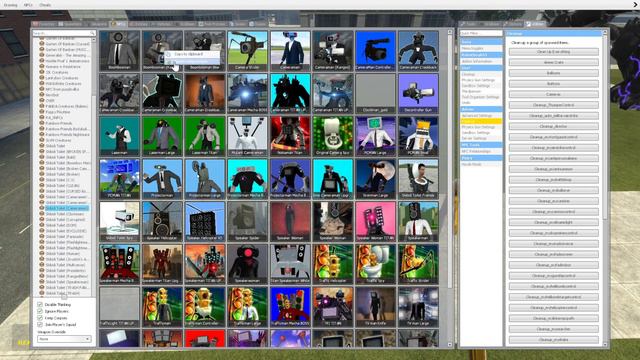Spawn the plain Trafficman NPC
Viewport: 640px width, 360px height.
click(162, 307)
